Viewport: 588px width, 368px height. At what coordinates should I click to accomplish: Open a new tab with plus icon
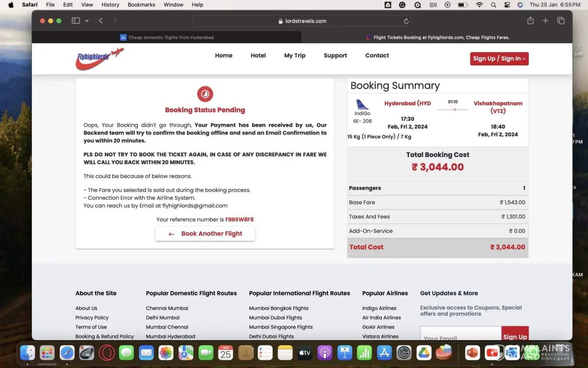pos(545,21)
